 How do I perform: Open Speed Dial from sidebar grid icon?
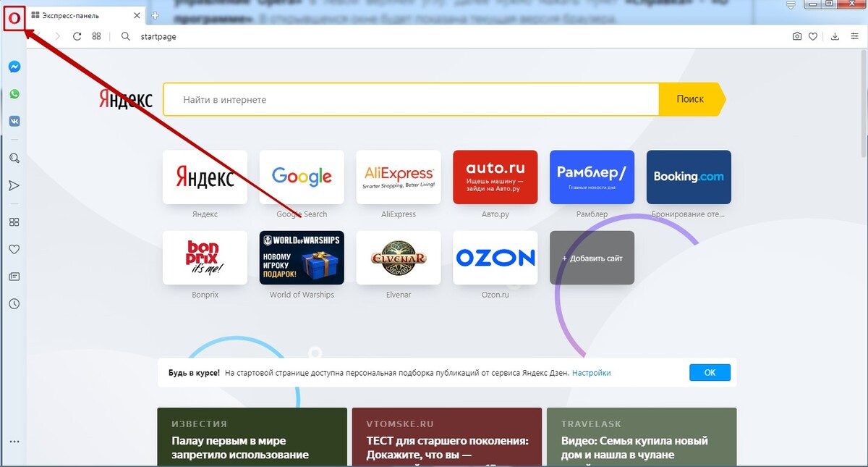[14, 222]
